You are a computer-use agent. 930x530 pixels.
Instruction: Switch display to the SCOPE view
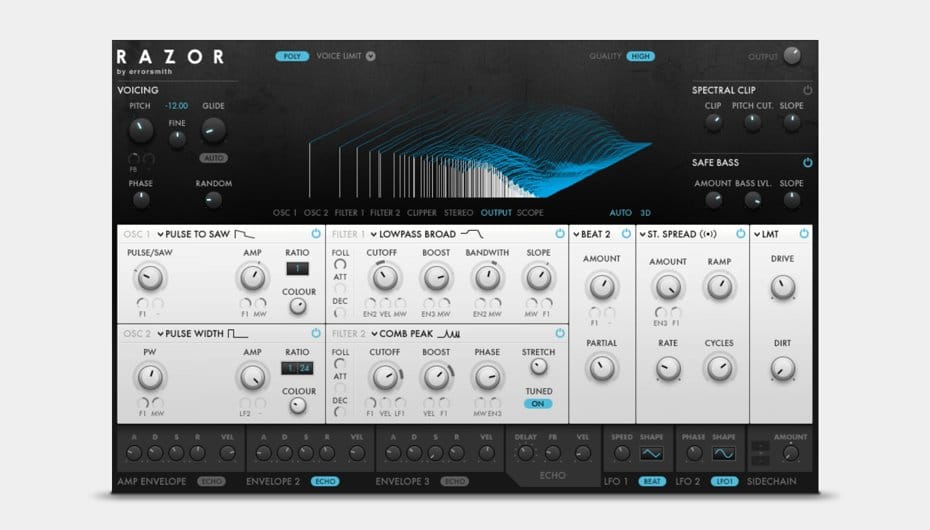pos(530,212)
